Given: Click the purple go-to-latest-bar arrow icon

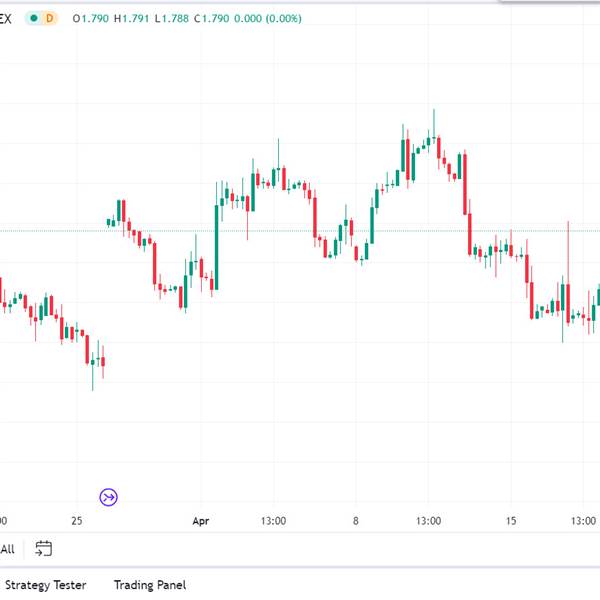Looking at the screenshot, I should coord(108,497).
